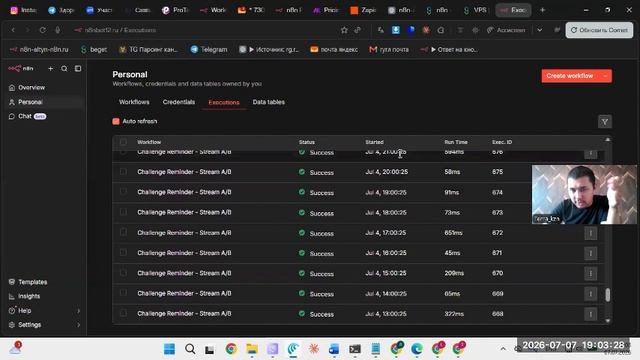Click the scroll-down arrow of executions table
Image resolution: width=640 pixels, height=360 pixels.
pos(608,321)
